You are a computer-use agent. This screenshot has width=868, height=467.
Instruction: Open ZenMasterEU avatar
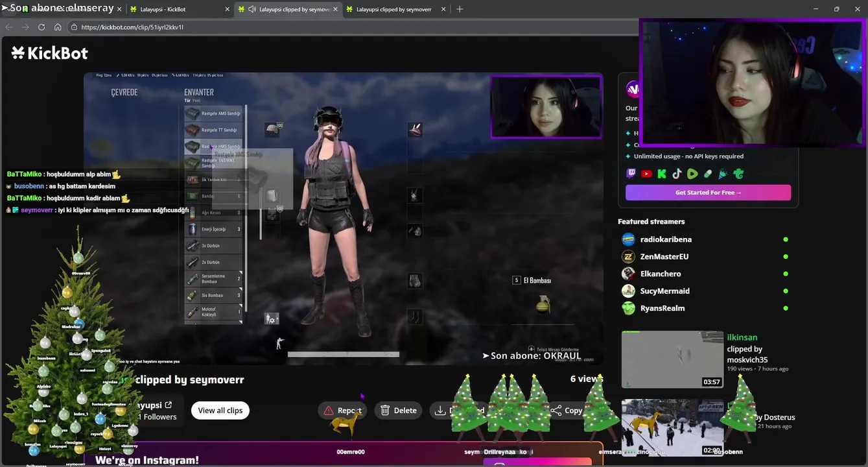(628, 257)
